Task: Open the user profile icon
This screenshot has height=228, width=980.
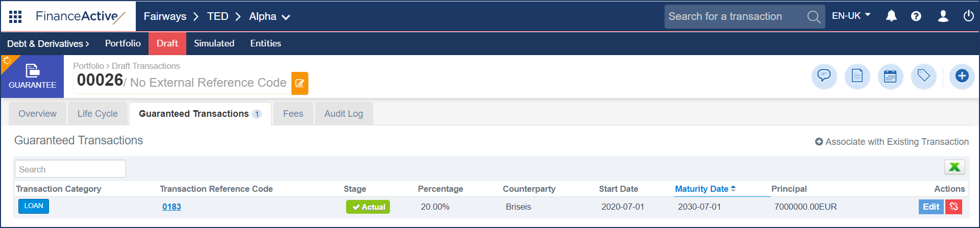Action: pyautogui.click(x=943, y=16)
